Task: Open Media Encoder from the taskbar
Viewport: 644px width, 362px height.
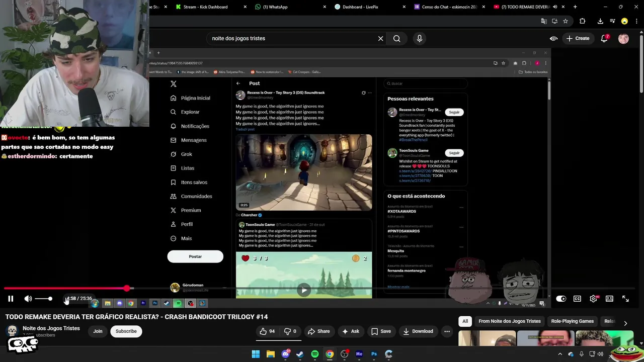Action: coord(359,354)
